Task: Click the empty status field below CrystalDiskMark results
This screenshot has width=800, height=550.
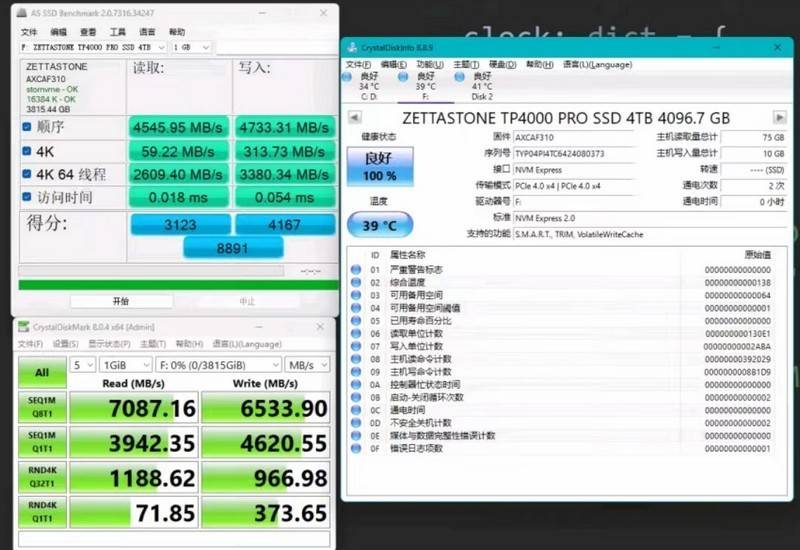Action: [174, 538]
